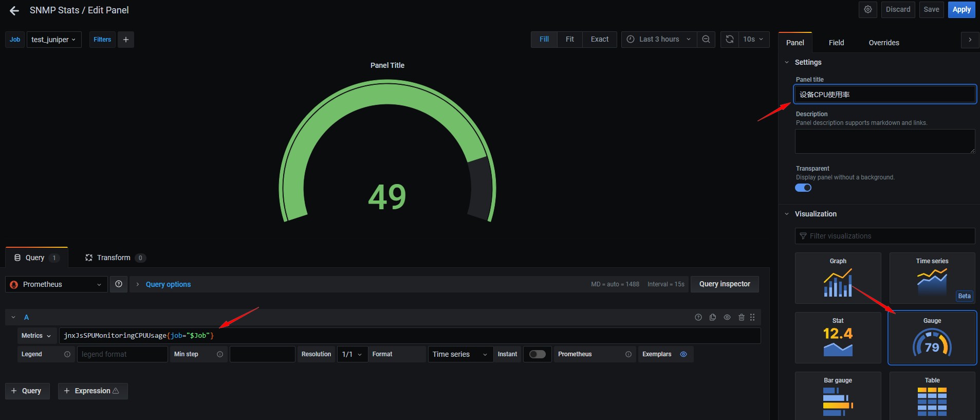Open the Prometheus data source dropdown

[x=57, y=284]
